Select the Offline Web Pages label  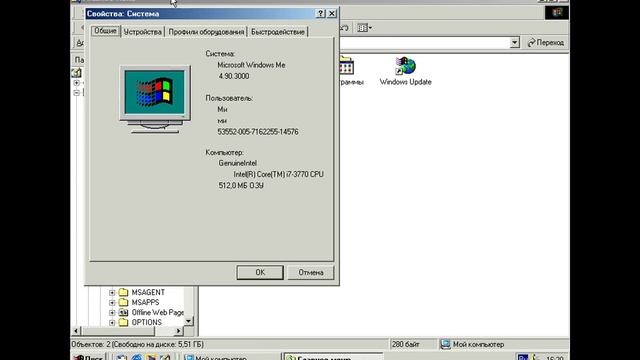[158, 312]
